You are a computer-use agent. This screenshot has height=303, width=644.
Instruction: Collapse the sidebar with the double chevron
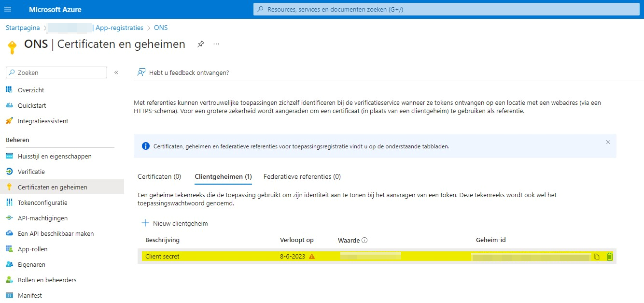(116, 72)
